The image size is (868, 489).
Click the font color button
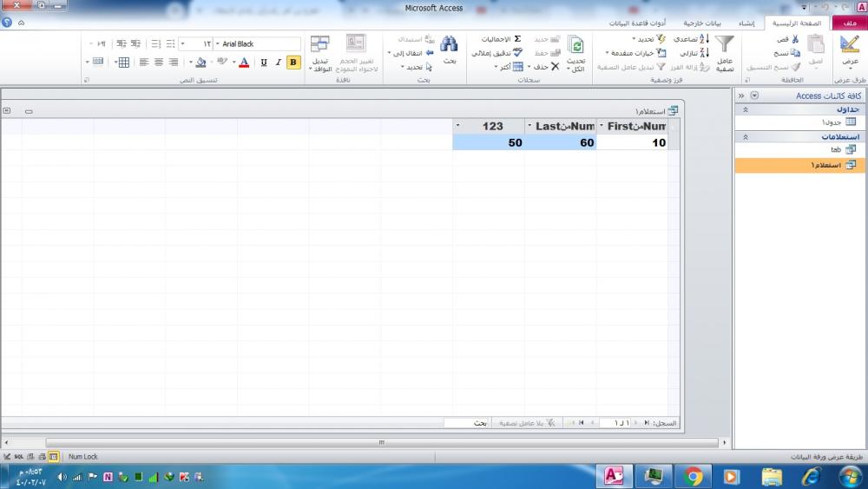244,63
